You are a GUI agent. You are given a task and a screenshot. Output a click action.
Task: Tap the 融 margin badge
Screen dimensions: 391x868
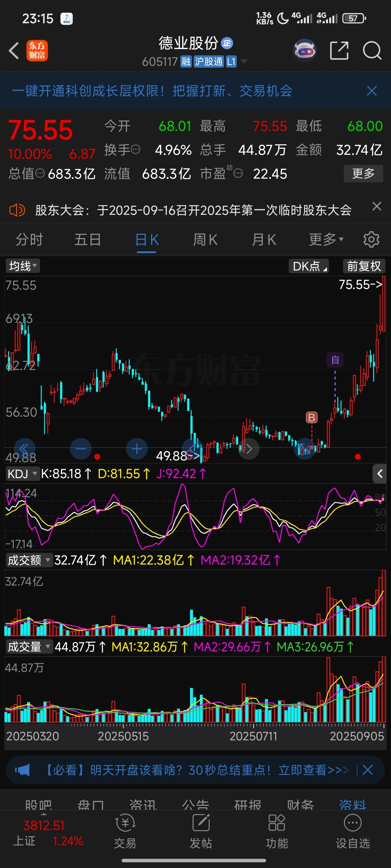coord(186,62)
